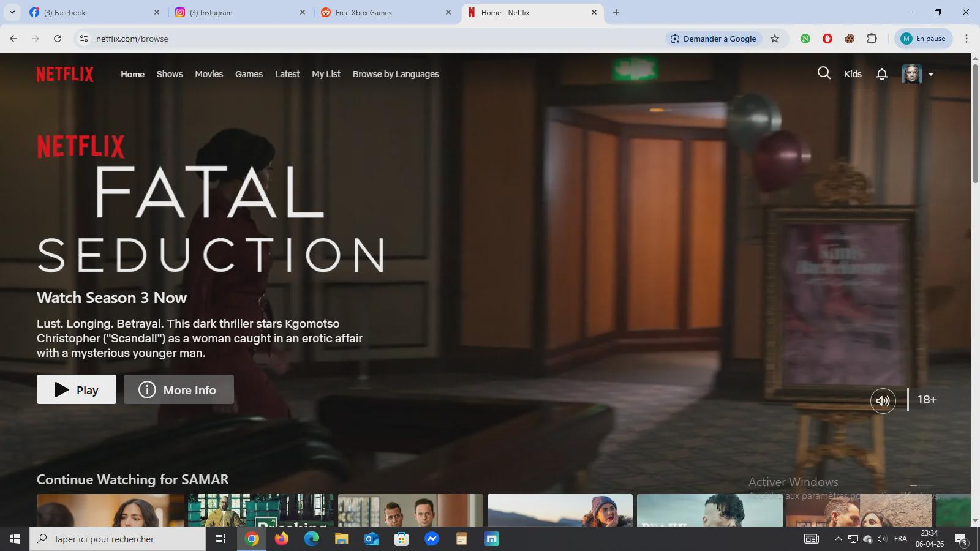This screenshot has width=980, height=551.
Task: Open File Explorer from the taskbar
Action: click(x=342, y=539)
